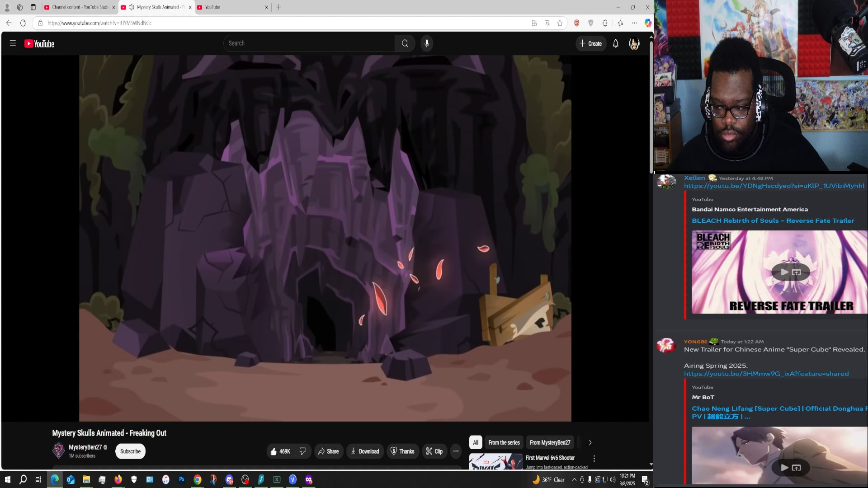Open the browser Extensions puzzle icon
Viewport: 868px width, 488px height.
tap(605, 23)
